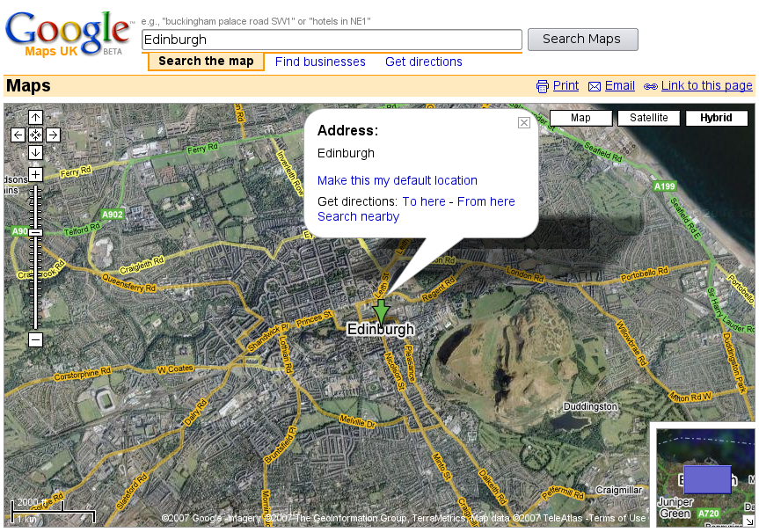This screenshot has height=532, width=759.
Task: Pan the map down with arrow button
Action: tap(35, 152)
